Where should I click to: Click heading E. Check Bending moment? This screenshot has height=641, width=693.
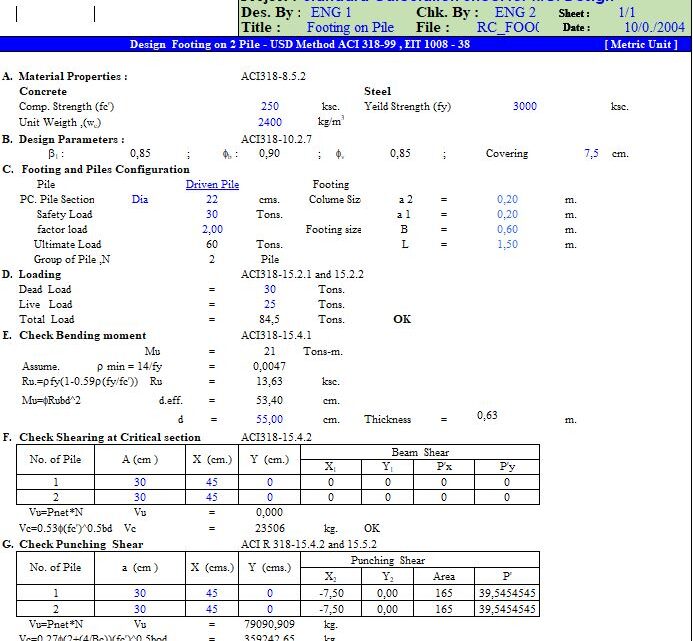click(74, 336)
